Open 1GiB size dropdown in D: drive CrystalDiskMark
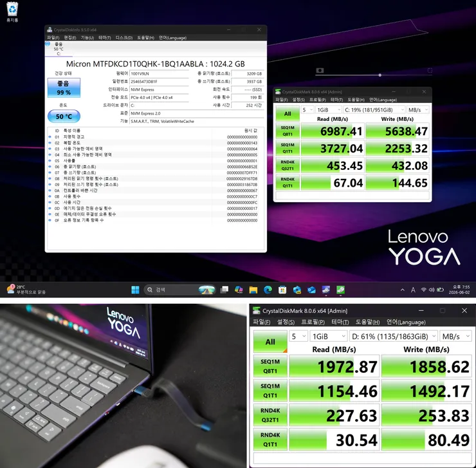The width and height of the screenshot is (476, 468). click(329, 337)
